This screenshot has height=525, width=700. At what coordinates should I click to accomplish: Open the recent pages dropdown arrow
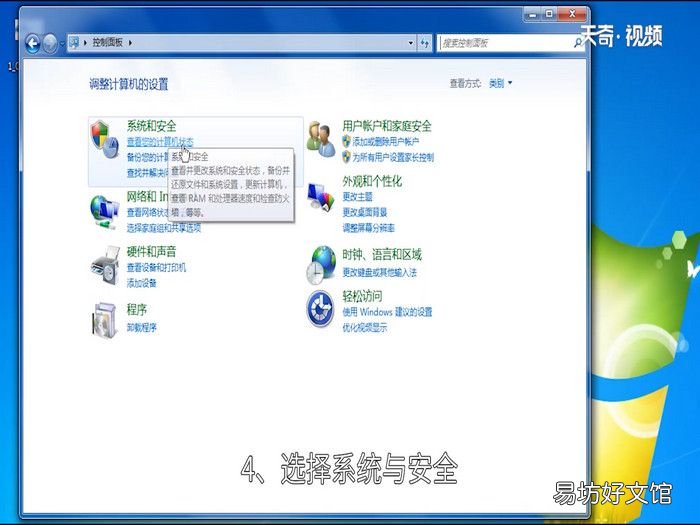point(62,44)
